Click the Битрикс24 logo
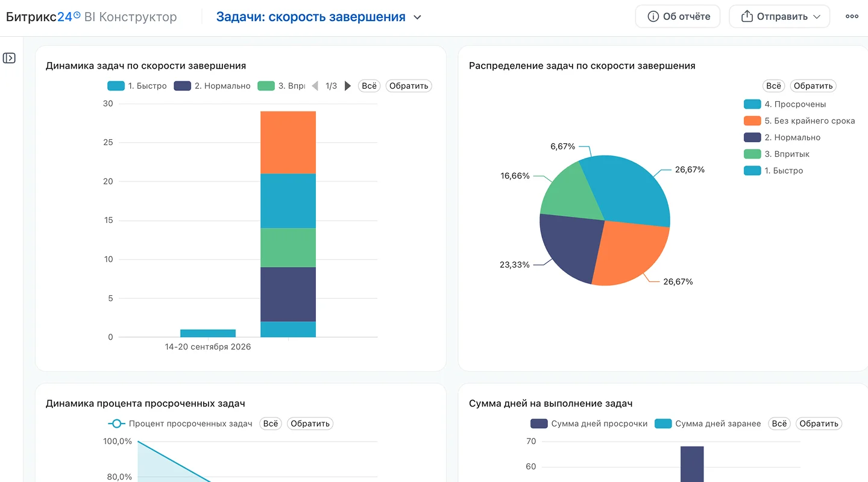The height and width of the screenshot is (482, 868). point(43,17)
